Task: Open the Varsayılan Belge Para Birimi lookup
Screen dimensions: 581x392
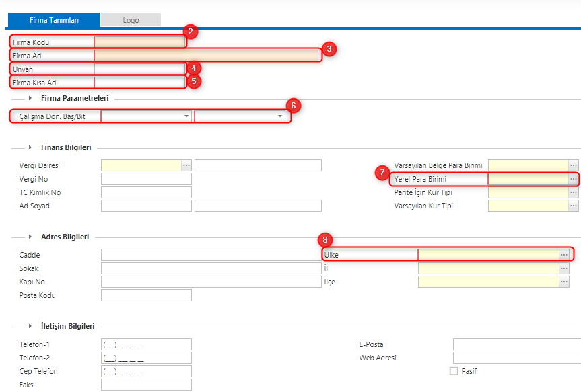Action: pos(574,165)
